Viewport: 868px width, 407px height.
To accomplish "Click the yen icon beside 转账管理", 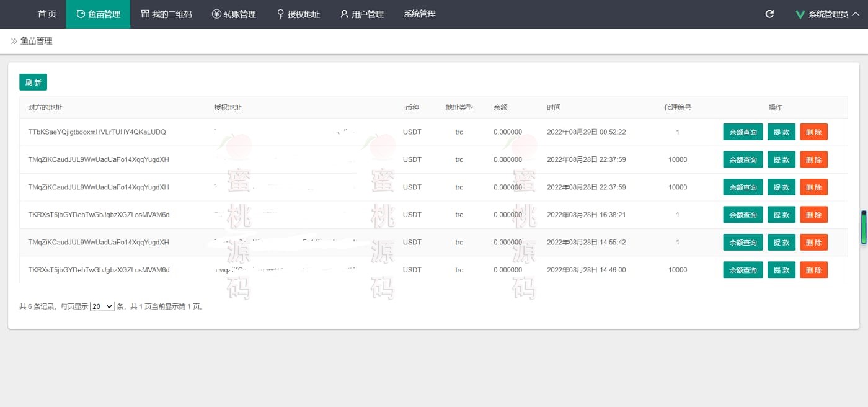I will [x=216, y=14].
